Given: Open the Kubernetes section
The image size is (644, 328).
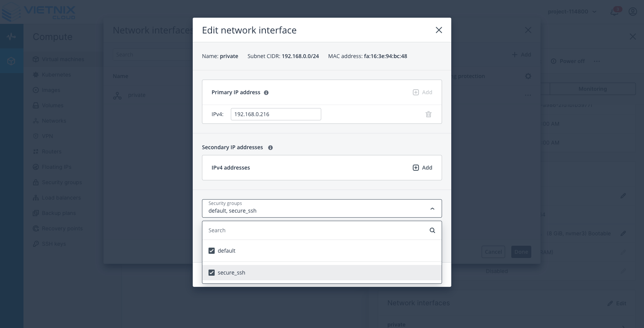Looking at the screenshot, I should point(57,74).
